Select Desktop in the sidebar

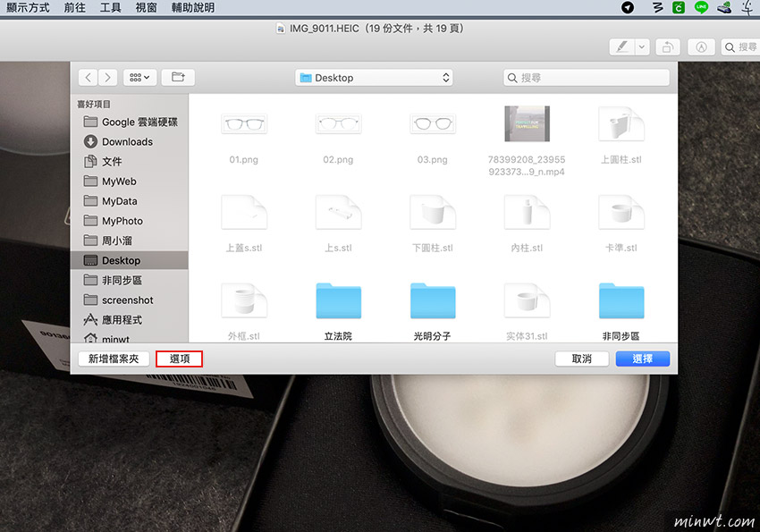130,260
